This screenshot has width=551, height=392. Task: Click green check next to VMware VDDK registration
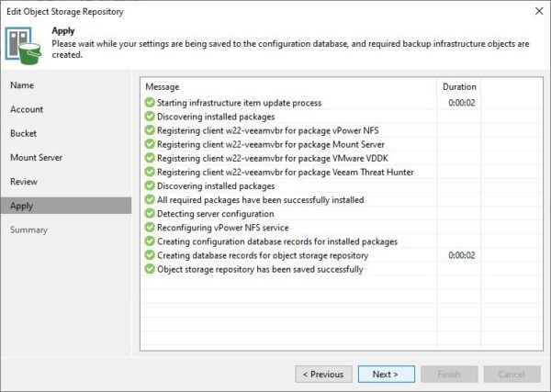point(150,158)
